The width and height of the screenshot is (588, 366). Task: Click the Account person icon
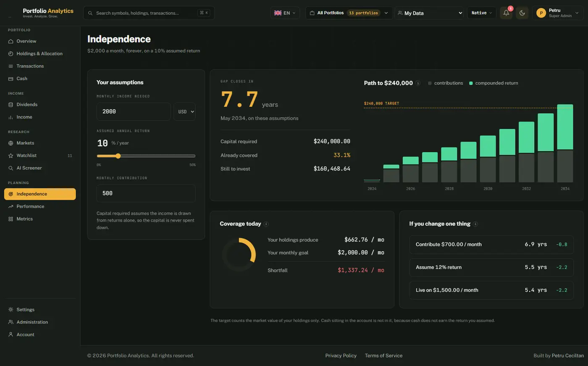coord(11,334)
